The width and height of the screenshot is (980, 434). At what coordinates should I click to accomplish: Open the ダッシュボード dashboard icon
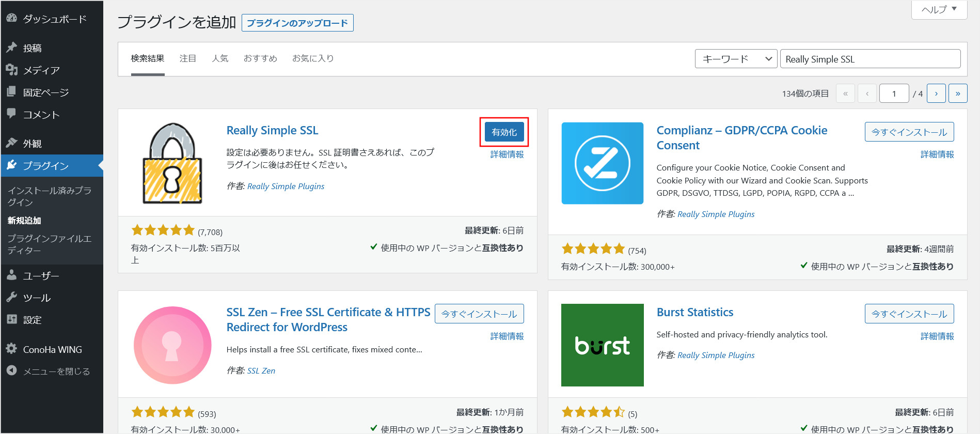tap(12, 18)
